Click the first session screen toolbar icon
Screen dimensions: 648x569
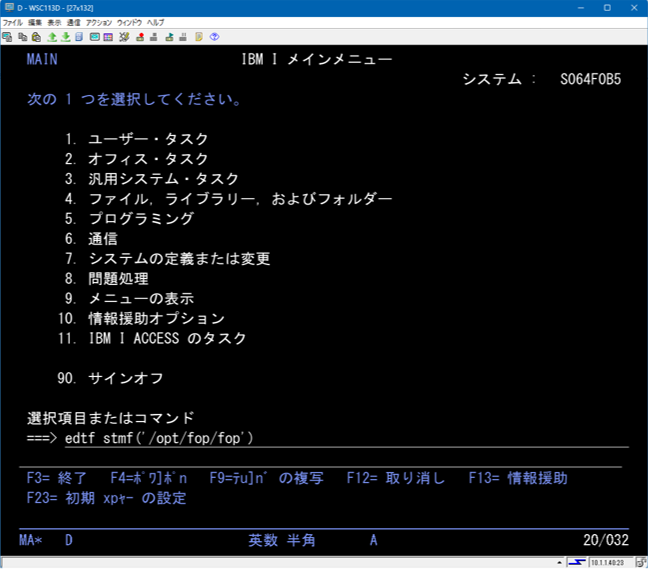(7, 37)
